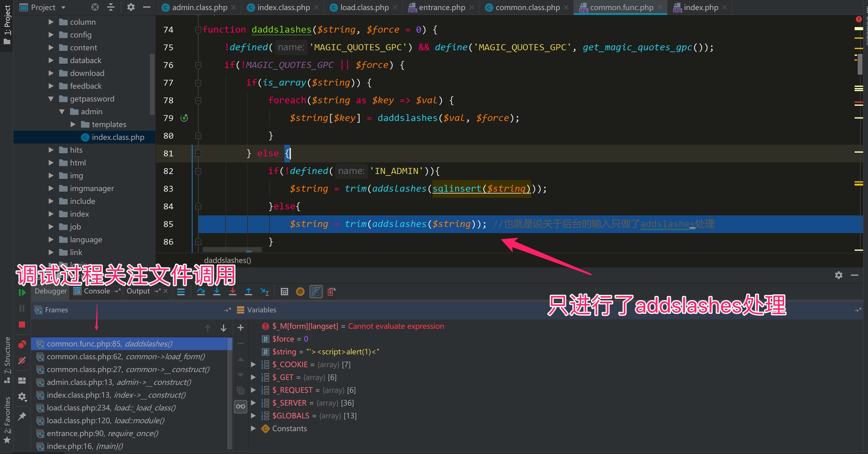
Task: Switch to the common.class.php editor tab
Action: point(527,7)
